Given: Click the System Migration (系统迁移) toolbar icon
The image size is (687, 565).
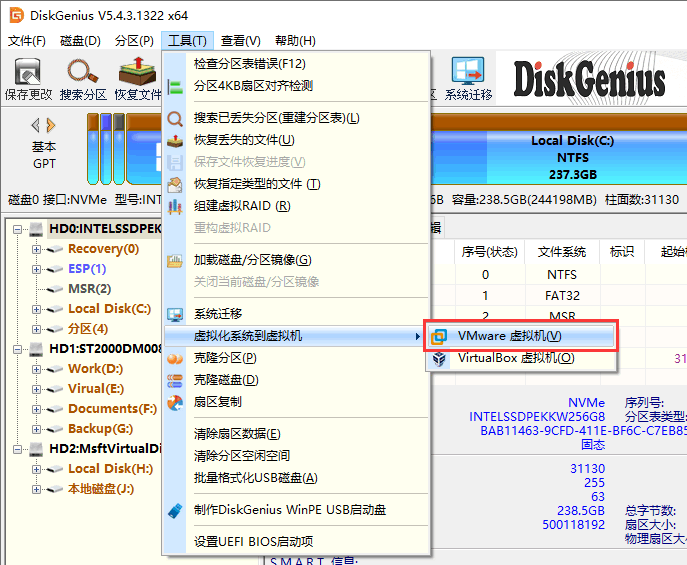Looking at the screenshot, I should (468, 79).
